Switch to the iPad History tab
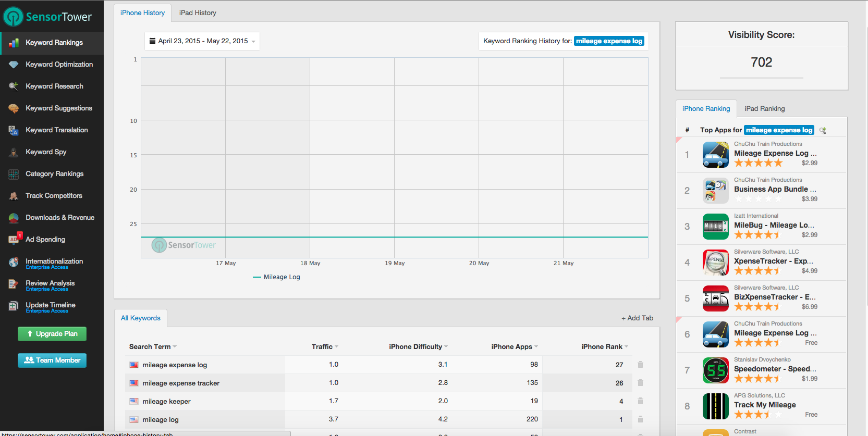The height and width of the screenshot is (436, 868). click(198, 13)
